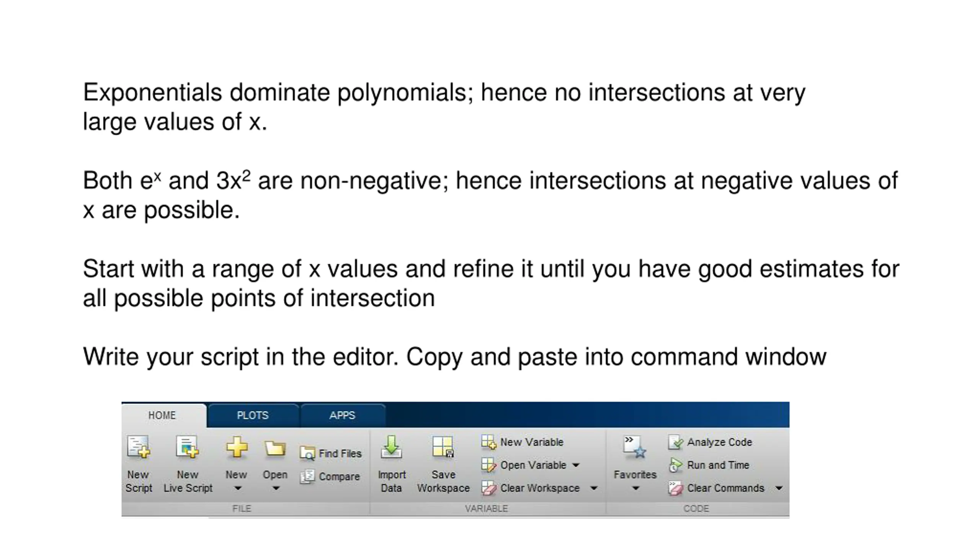
Task: Click the Clear Commands eraser icon
Action: (x=675, y=488)
